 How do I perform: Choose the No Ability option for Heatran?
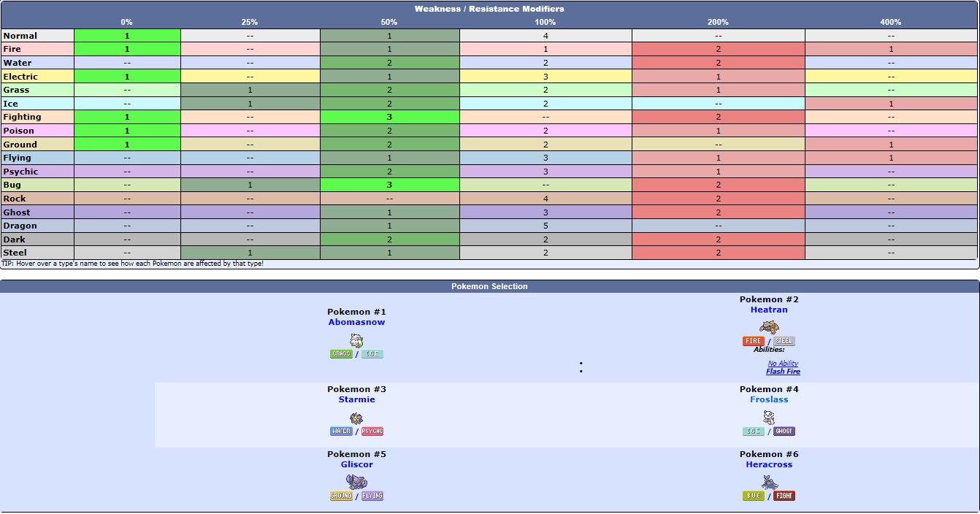tap(783, 364)
